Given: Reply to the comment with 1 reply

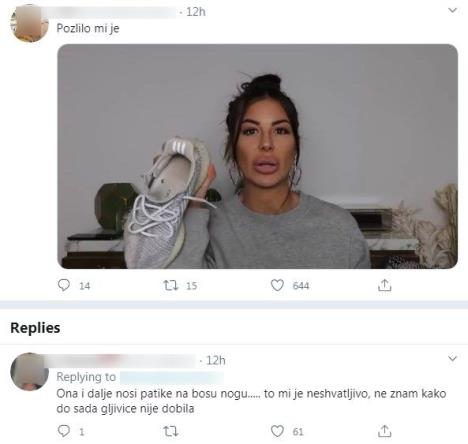Looking at the screenshot, I should (x=64, y=431).
